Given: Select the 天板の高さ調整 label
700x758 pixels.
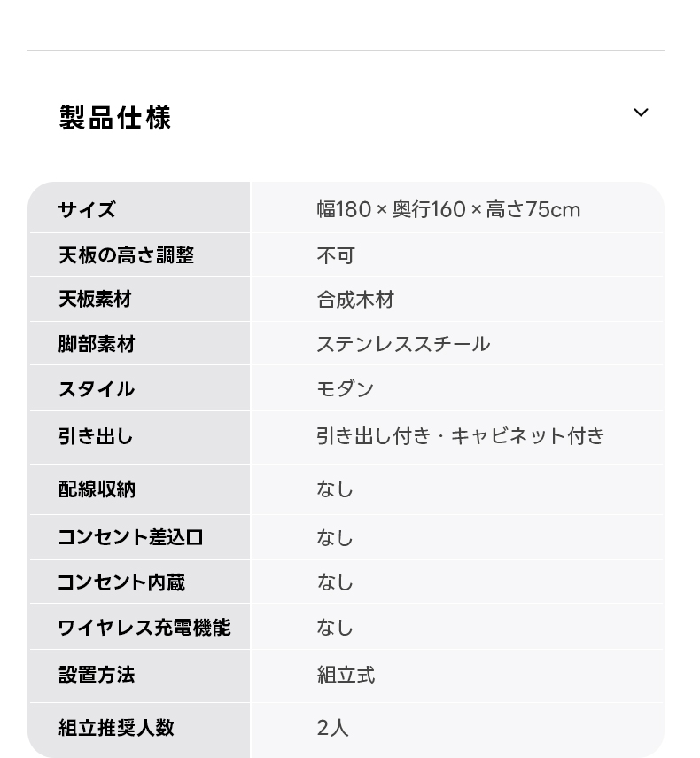Looking at the screenshot, I should click(x=126, y=255).
